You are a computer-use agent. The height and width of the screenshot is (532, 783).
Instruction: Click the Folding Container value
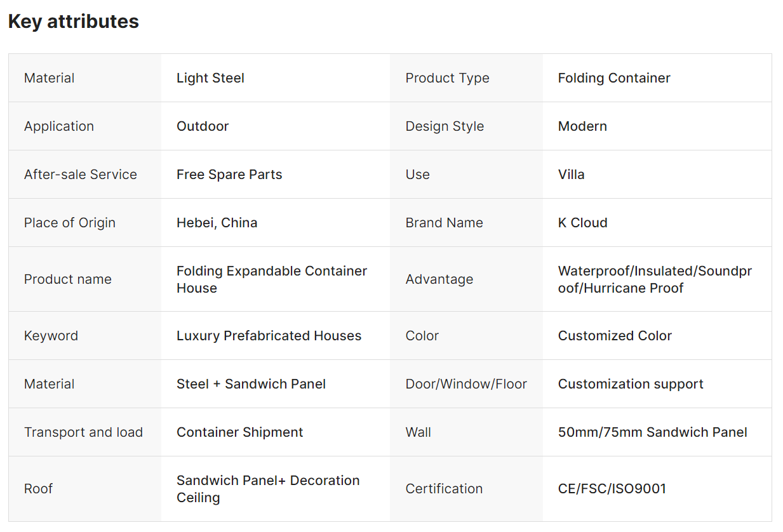613,78
